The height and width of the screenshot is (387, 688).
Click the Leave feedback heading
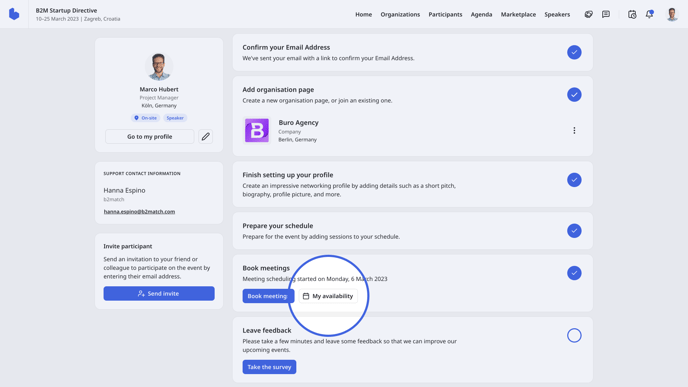267,330
